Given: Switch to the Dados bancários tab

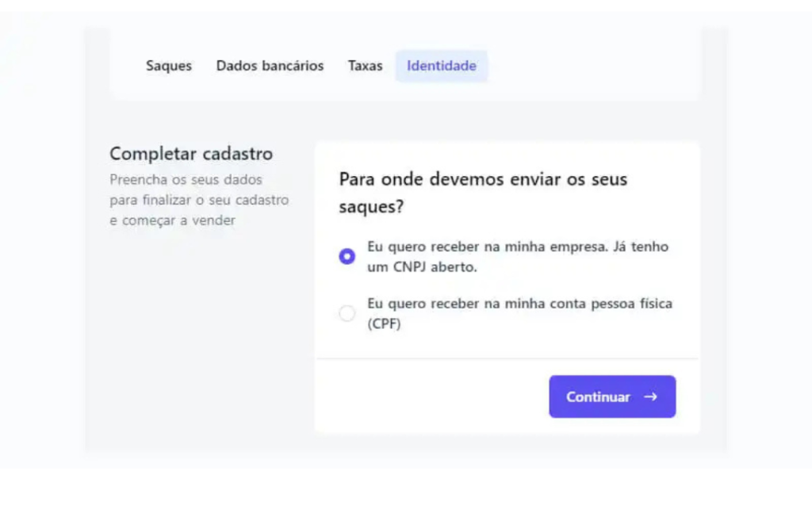Looking at the screenshot, I should click(x=270, y=66).
